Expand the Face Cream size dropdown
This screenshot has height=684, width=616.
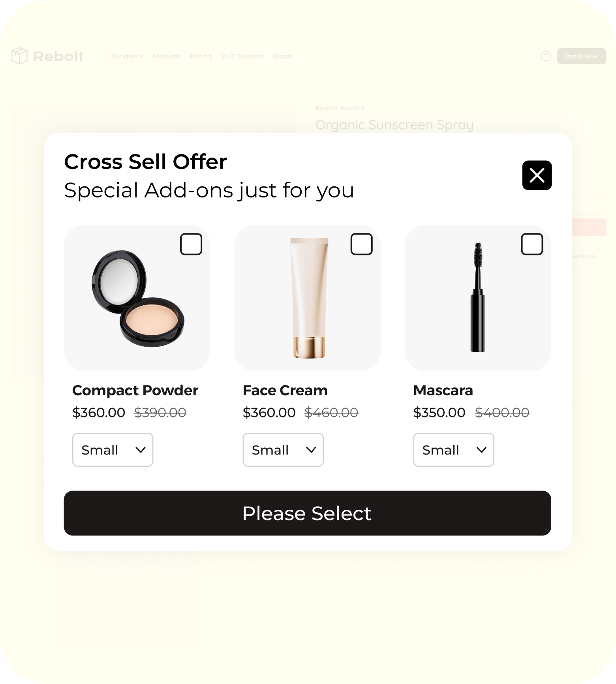[x=283, y=450]
